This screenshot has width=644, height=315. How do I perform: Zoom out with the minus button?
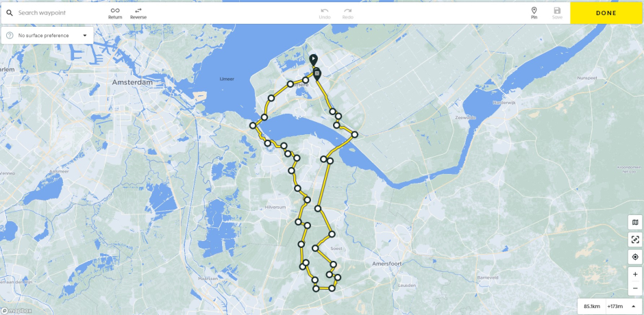tap(635, 288)
